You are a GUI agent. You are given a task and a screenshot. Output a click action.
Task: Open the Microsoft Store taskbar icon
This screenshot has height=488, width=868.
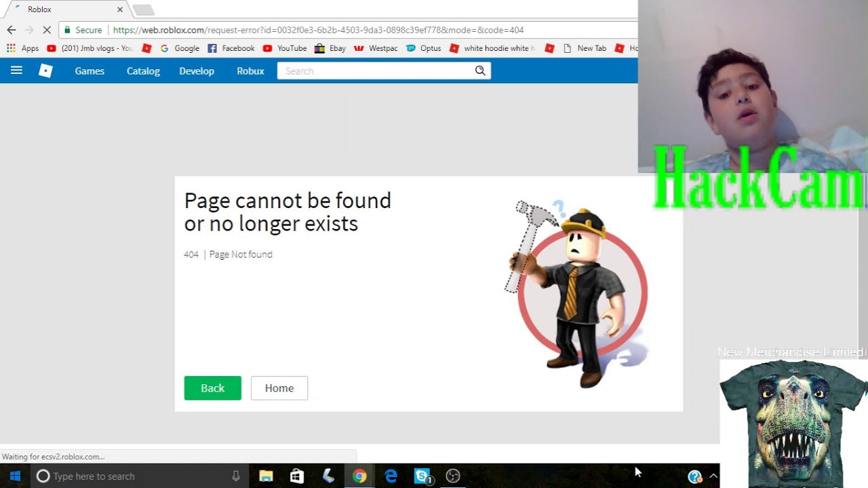click(297, 476)
